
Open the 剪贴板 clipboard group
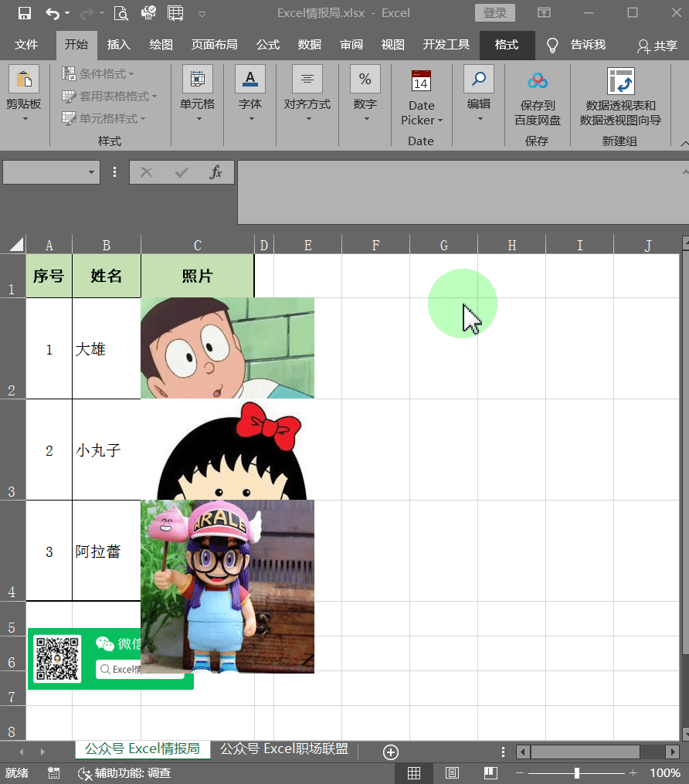[23, 94]
